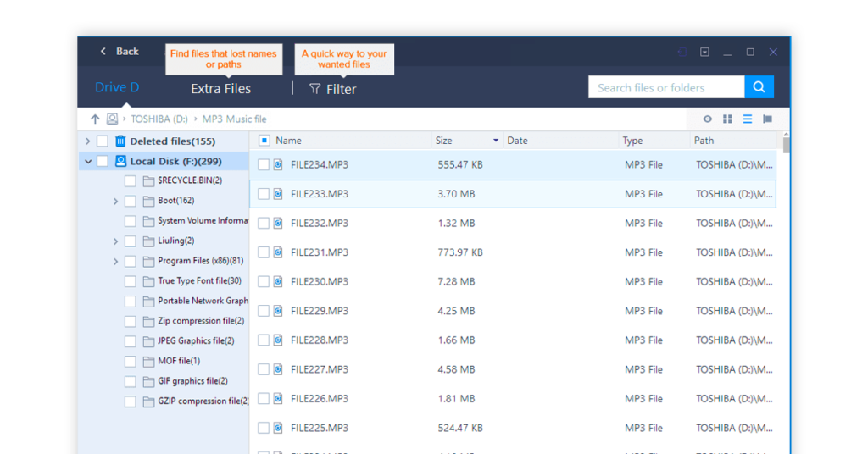Screen dimensions: 868x454
Task: Check the Local Disk (F:)(299) checkbox
Action: click(x=103, y=161)
